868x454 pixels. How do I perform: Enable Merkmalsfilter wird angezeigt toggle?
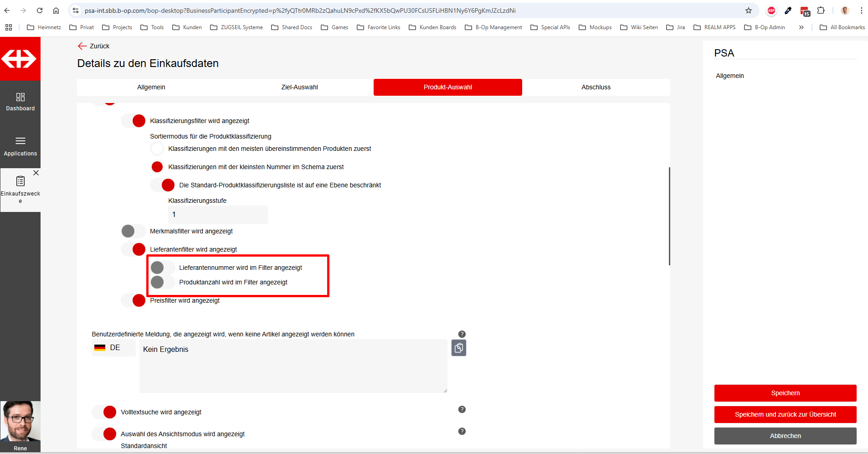pyautogui.click(x=133, y=231)
